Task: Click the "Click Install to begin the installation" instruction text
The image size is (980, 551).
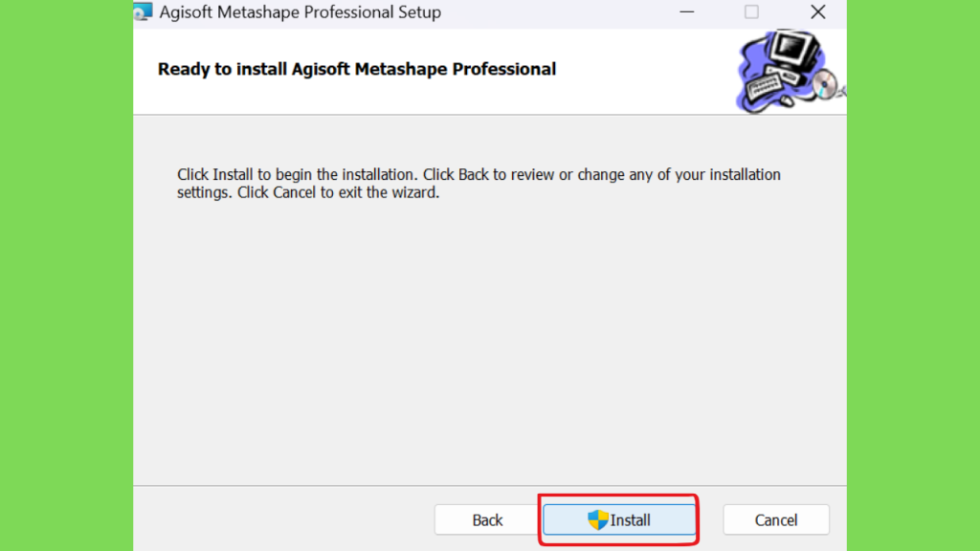Action: pyautogui.click(x=479, y=183)
